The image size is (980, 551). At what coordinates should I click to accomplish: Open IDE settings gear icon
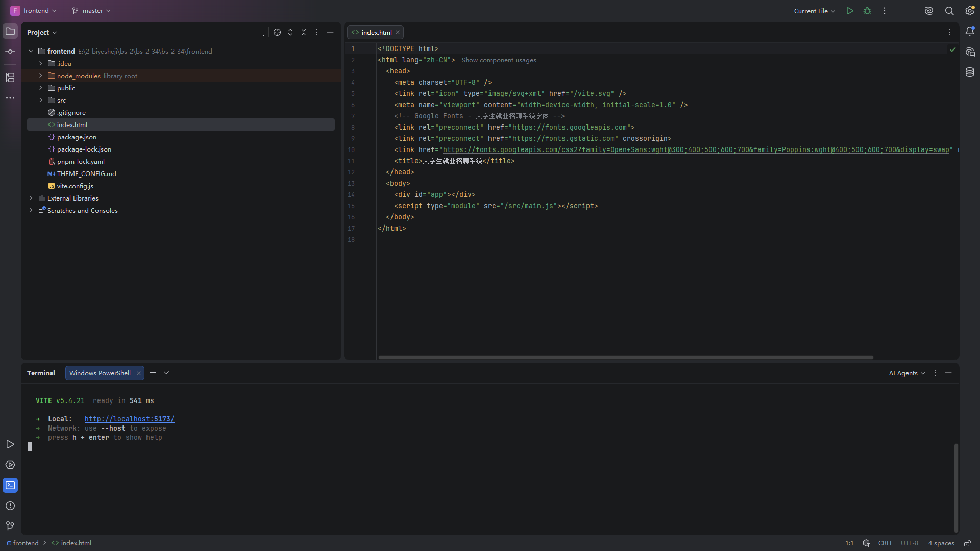pos(970,11)
